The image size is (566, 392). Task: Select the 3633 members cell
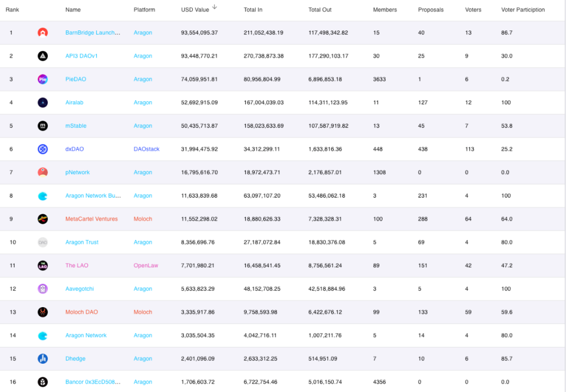click(x=379, y=79)
